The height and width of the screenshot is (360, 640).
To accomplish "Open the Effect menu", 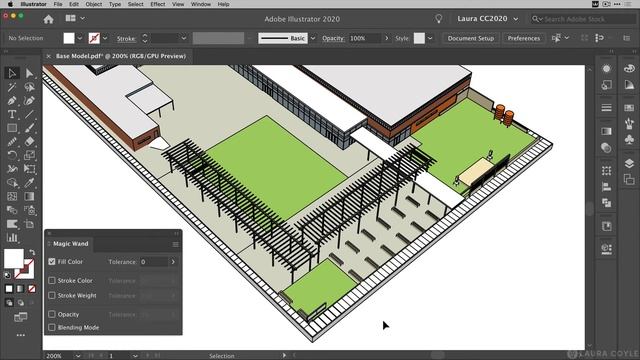I will (x=158, y=4).
